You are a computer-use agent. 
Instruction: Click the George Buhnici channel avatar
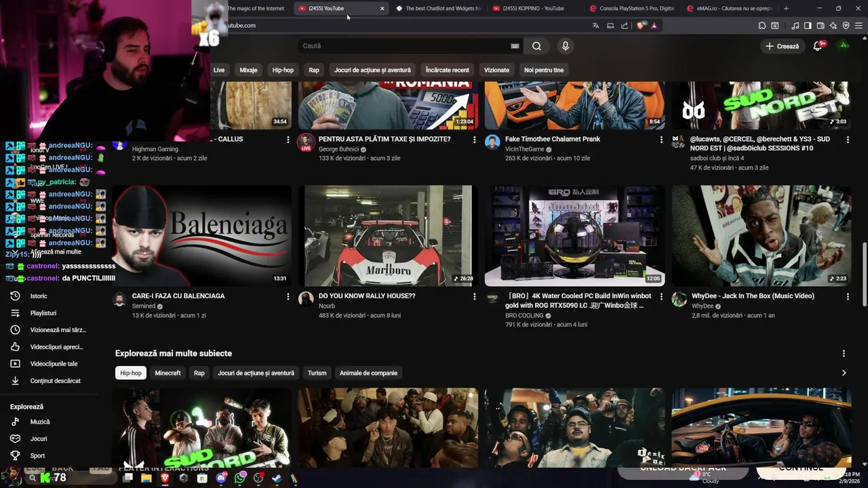306,142
